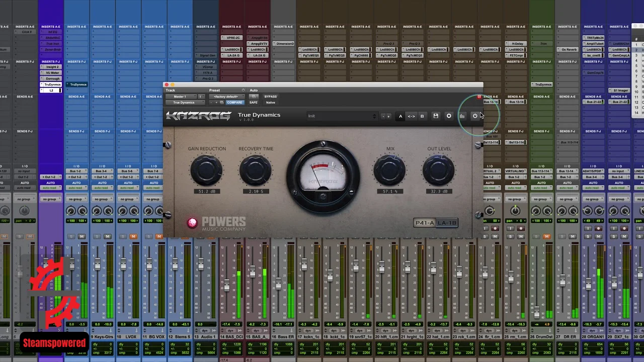
Task: Open the DimensionD insert plugin
Action: (283, 44)
